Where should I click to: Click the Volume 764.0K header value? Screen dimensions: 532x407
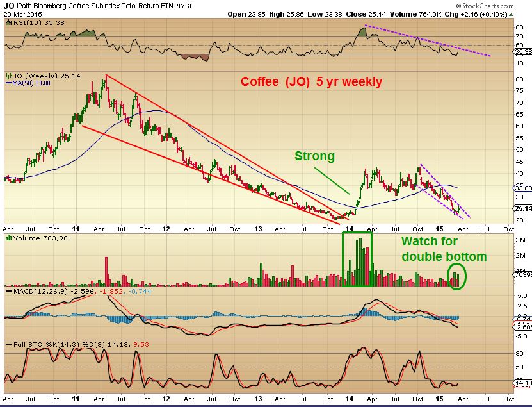tap(415, 14)
